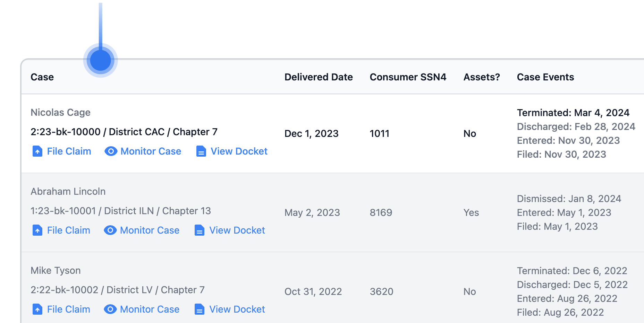644x323 pixels.
Task: Open the Case column header sort
Action: pyautogui.click(x=42, y=77)
